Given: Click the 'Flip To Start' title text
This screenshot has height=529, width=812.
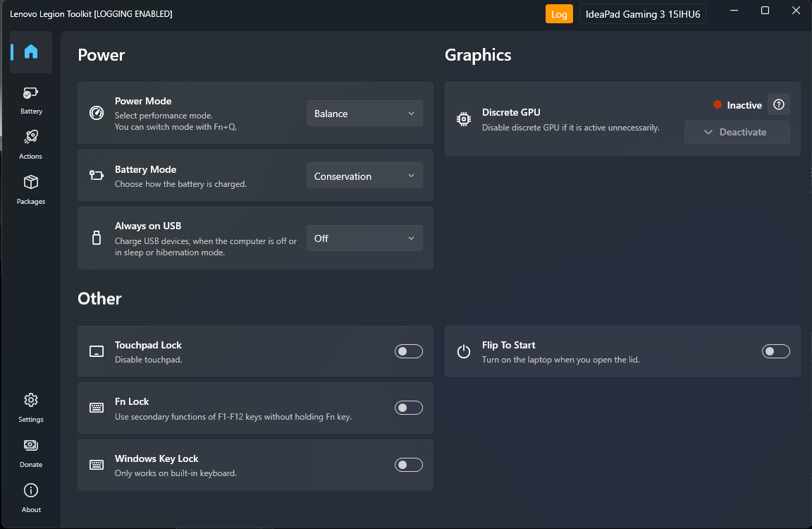Looking at the screenshot, I should [508, 345].
